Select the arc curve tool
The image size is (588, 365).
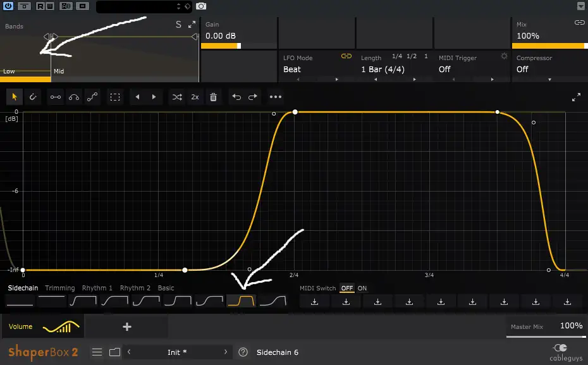click(74, 97)
